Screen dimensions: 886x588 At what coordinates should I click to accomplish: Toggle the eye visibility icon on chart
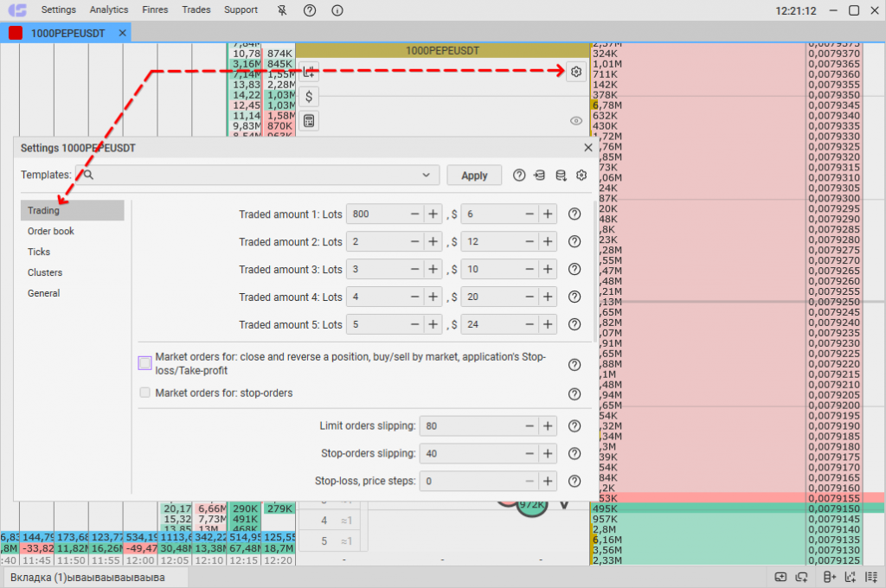pos(575,121)
